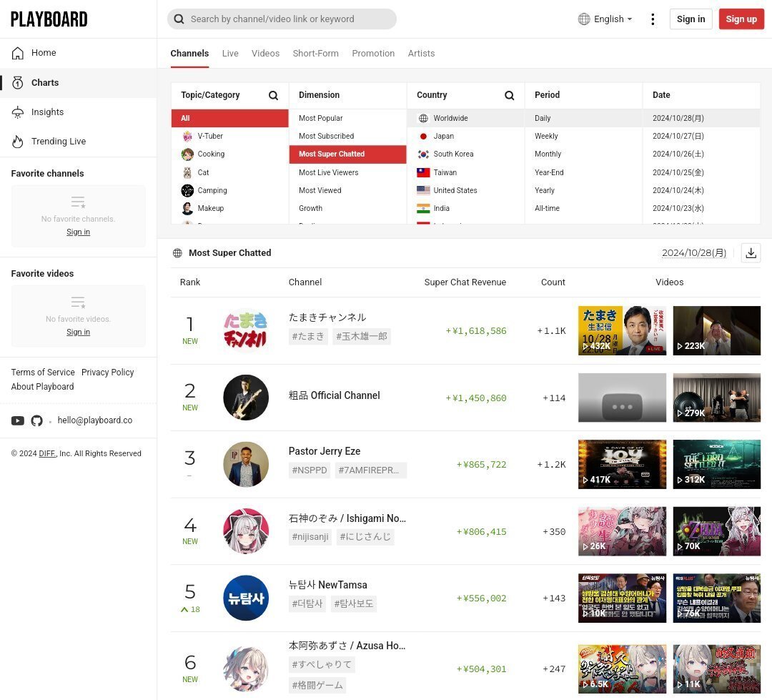Image resolution: width=772 pixels, height=700 pixels.
Task: Click the Cooking category icon
Action: 187,154
